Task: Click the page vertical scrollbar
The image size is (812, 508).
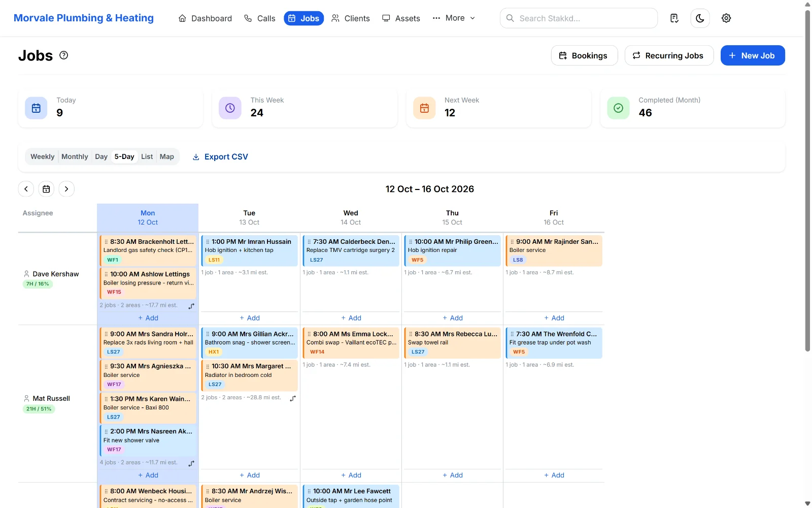Action: coord(807,180)
